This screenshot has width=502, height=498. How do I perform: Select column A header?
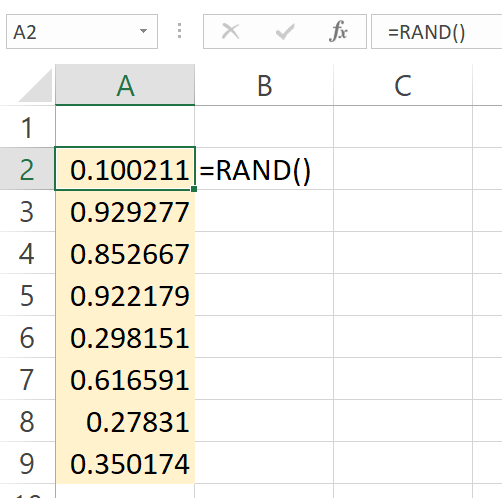tap(125, 85)
